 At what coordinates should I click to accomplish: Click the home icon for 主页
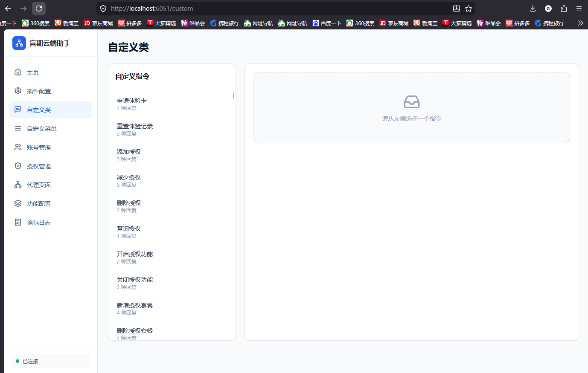(18, 72)
